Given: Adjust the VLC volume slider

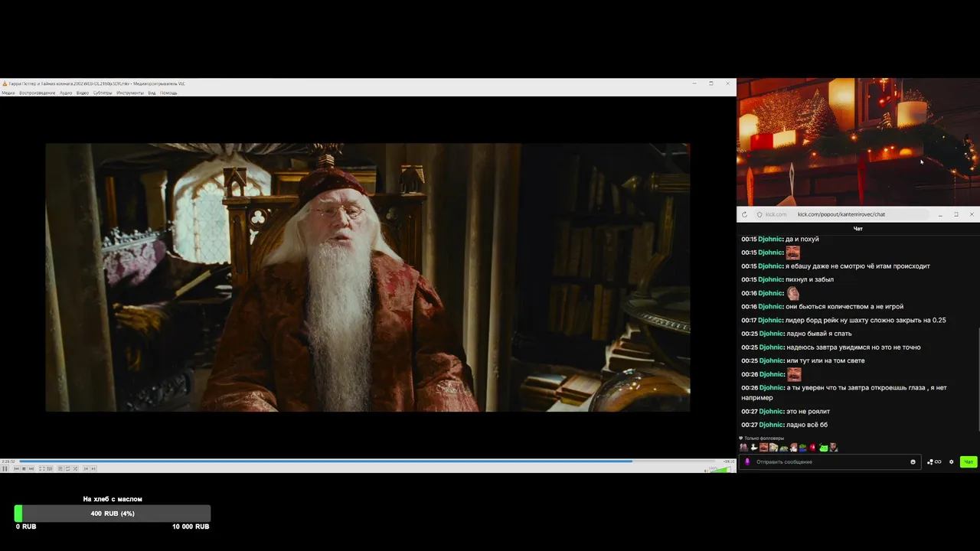Looking at the screenshot, I should [720, 468].
